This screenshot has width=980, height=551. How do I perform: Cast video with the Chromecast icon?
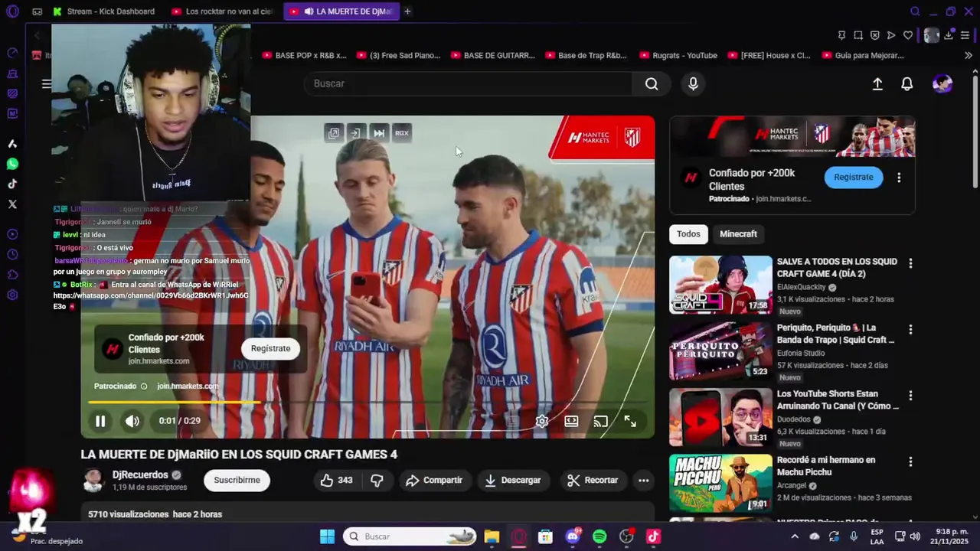pos(601,421)
